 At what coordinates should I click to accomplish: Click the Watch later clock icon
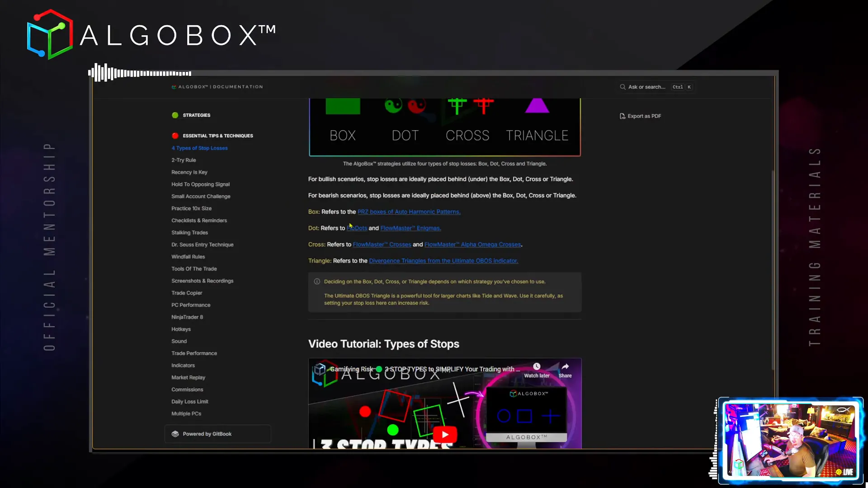click(x=537, y=366)
